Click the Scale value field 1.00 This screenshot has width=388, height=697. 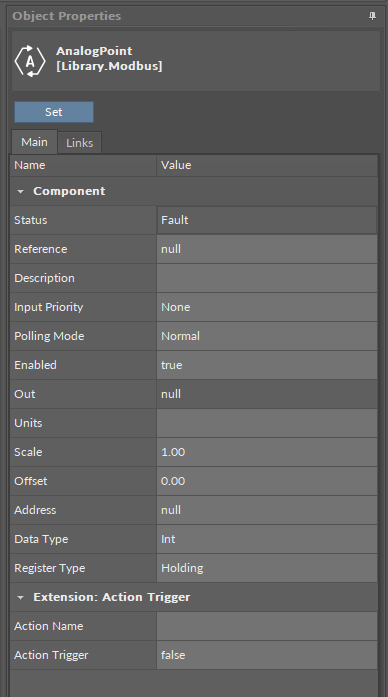(267, 452)
